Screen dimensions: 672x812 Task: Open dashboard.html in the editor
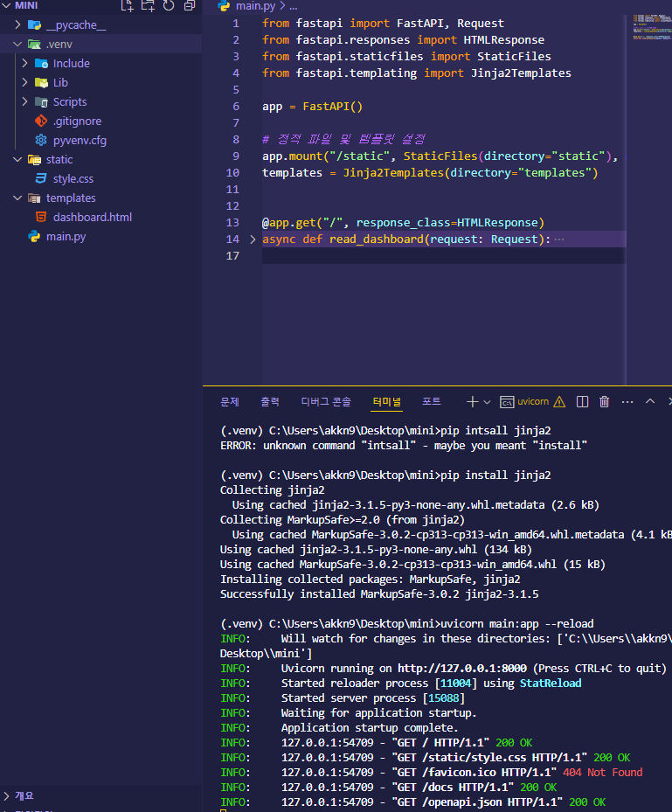point(93,217)
